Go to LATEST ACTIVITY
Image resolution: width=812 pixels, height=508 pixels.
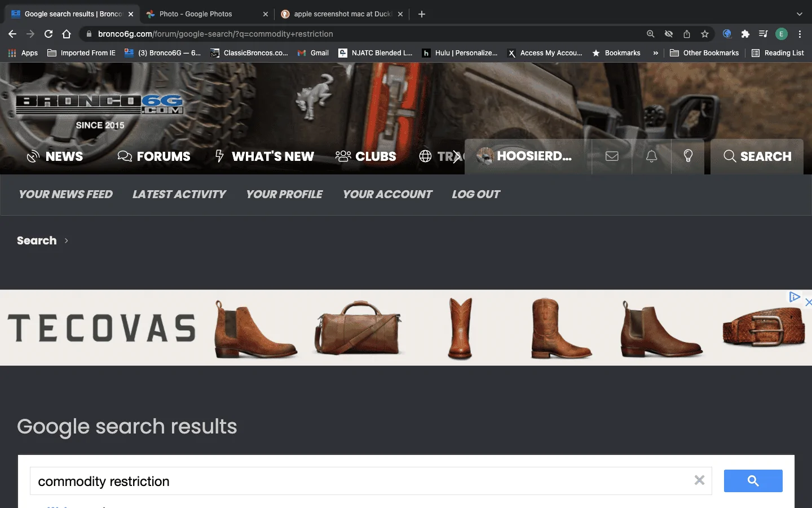coord(179,194)
